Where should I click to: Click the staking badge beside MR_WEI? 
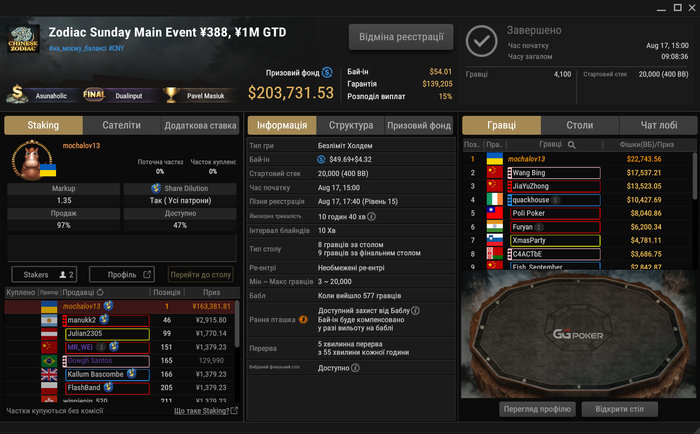click(x=113, y=346)
